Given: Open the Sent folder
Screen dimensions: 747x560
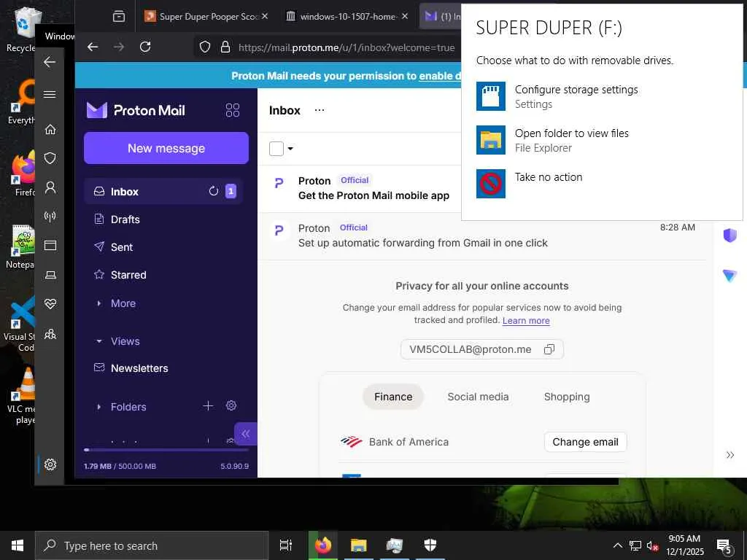Looking at the screenshot, I should [x=163, y=246].
